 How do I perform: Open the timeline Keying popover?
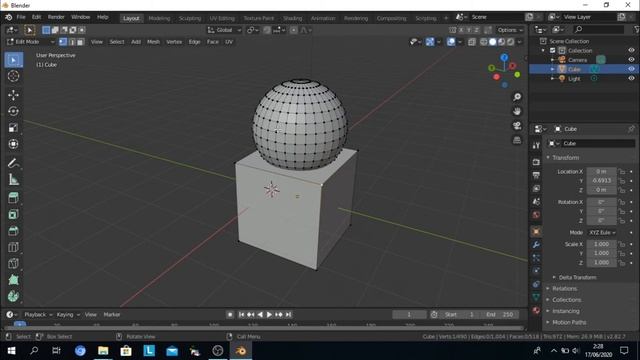68,315
